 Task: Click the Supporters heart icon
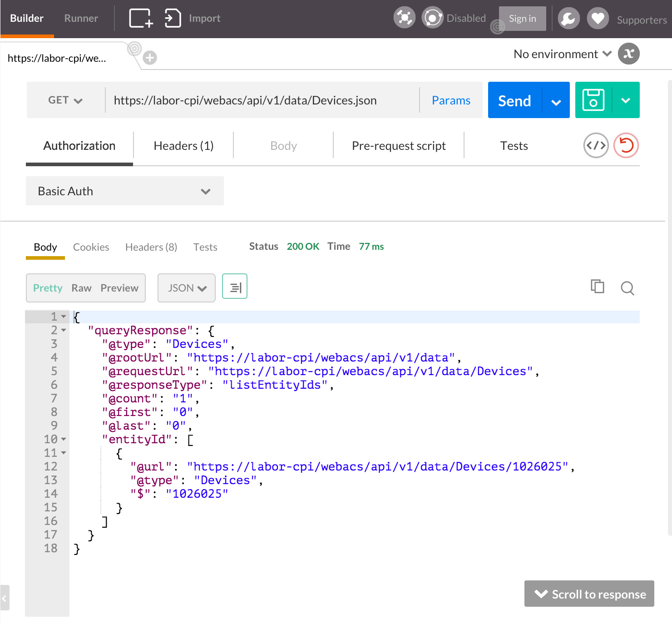click(x=598, y=18)
